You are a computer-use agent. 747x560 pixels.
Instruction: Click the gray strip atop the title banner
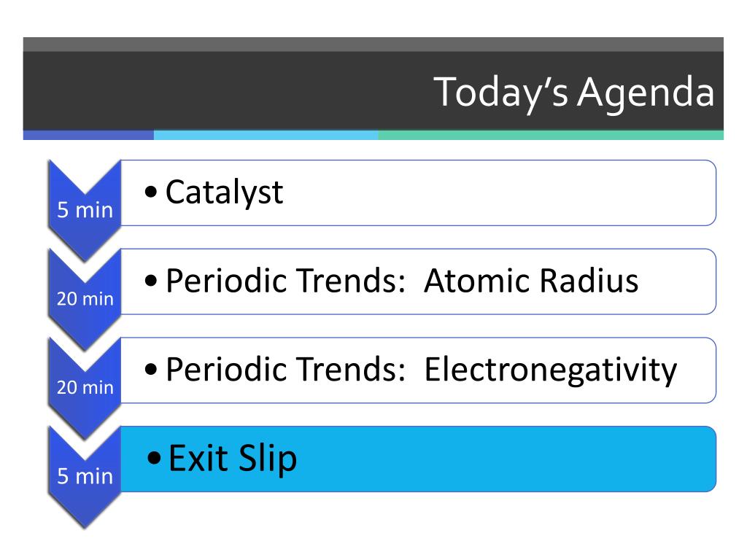click(x=373, y=44)
